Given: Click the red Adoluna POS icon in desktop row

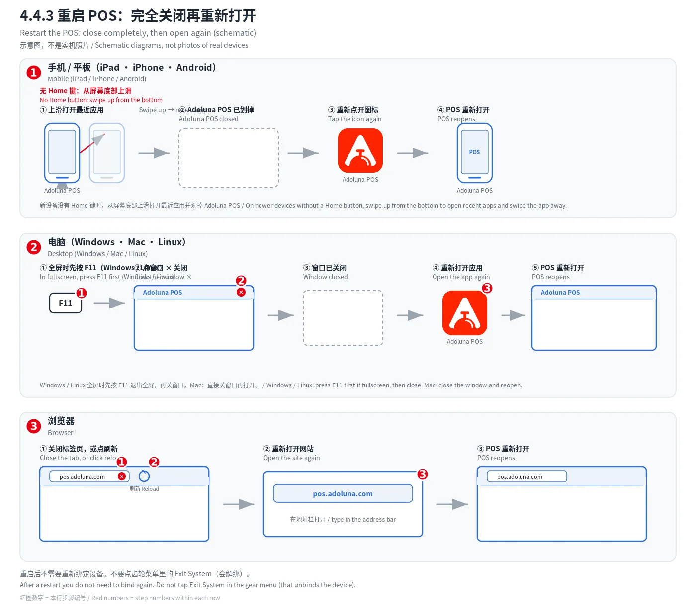Looking at the screenshot, I should pyautogui.click(x=465, y=313).
